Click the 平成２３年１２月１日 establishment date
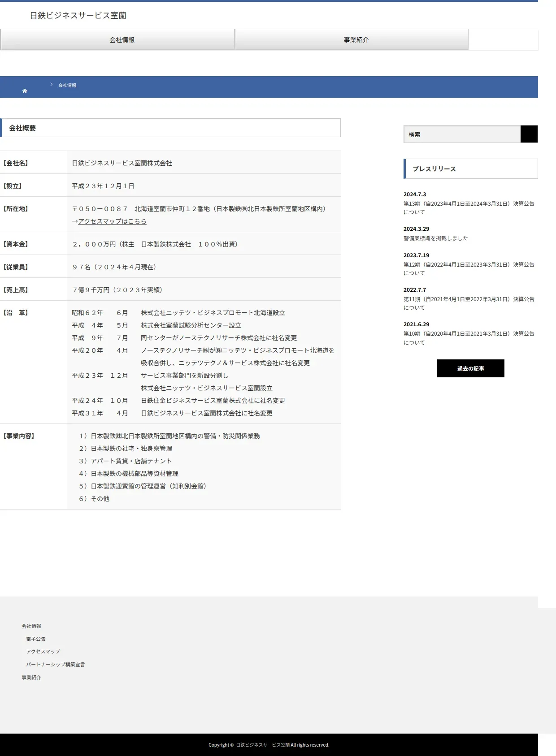 (103, 186)
